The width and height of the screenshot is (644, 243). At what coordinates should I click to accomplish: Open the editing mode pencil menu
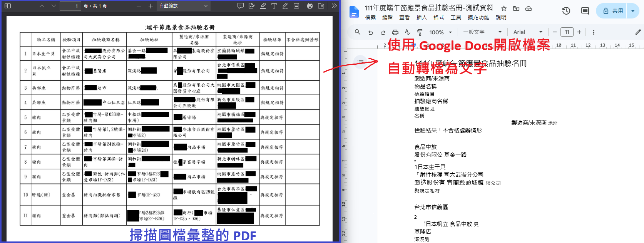point(638,32)
